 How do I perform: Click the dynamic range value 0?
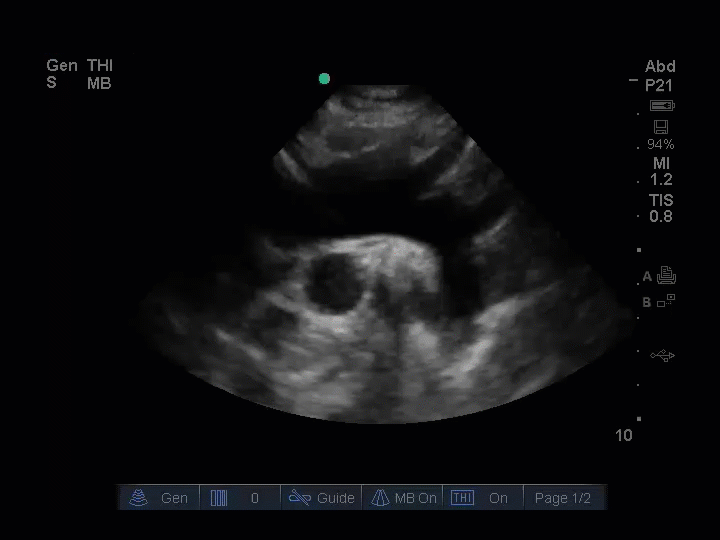tap(254, 498)
